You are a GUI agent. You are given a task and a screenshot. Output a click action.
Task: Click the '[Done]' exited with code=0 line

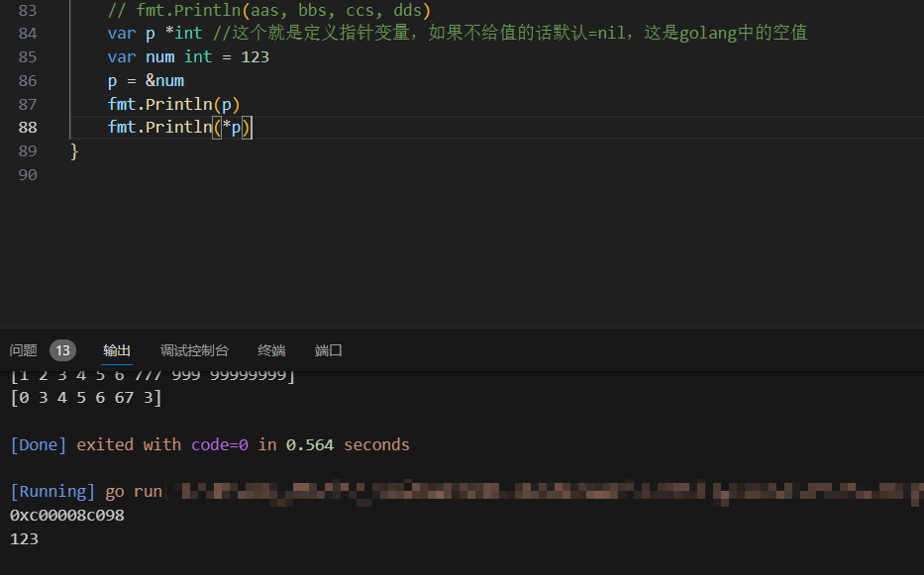pos(210,444)
